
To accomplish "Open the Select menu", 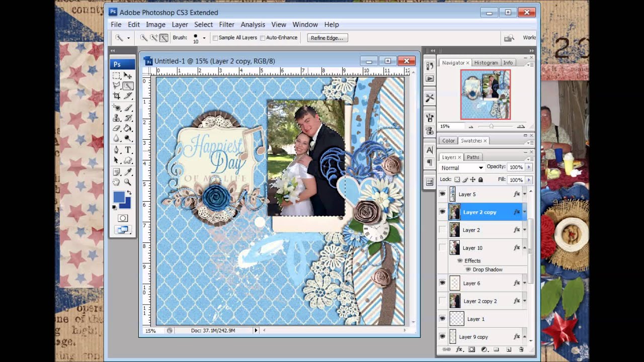I will coord(203,24).
